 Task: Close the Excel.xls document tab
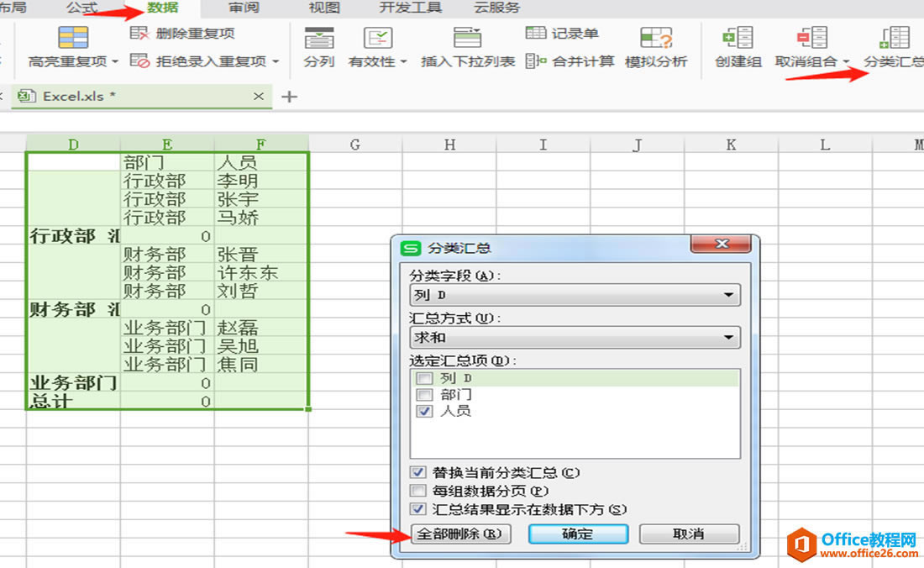[258, 96]
